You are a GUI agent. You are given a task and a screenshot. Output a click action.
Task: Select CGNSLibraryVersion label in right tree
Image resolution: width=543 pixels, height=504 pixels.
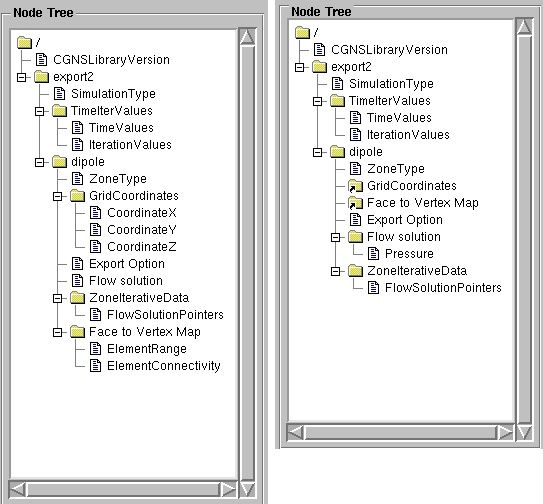[389, 50]
